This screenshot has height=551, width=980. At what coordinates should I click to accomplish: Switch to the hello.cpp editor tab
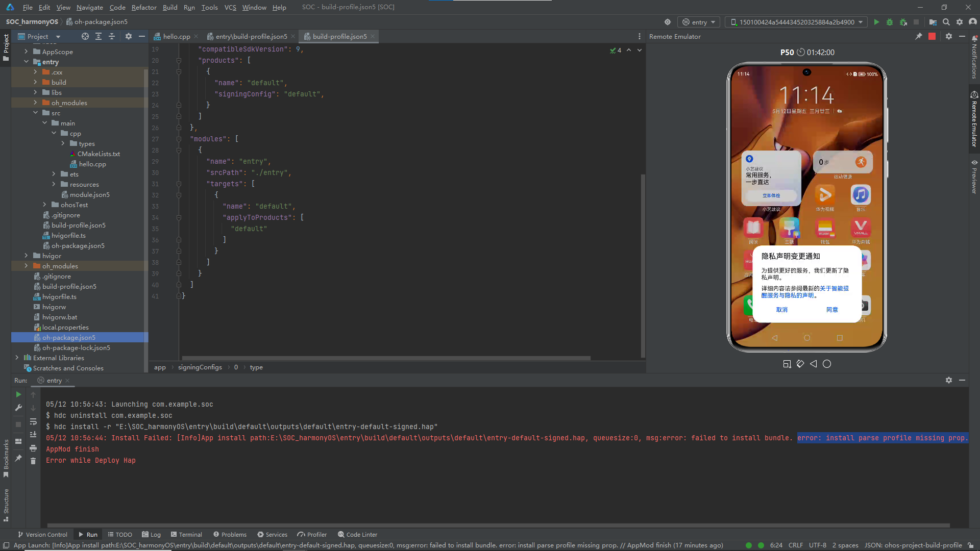tap(176, 36)
